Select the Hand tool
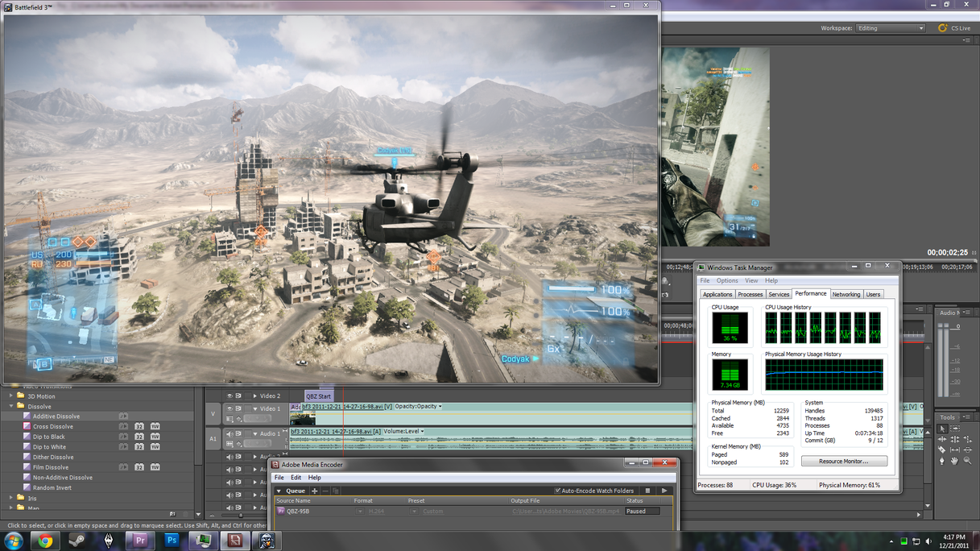 point(955,461)
